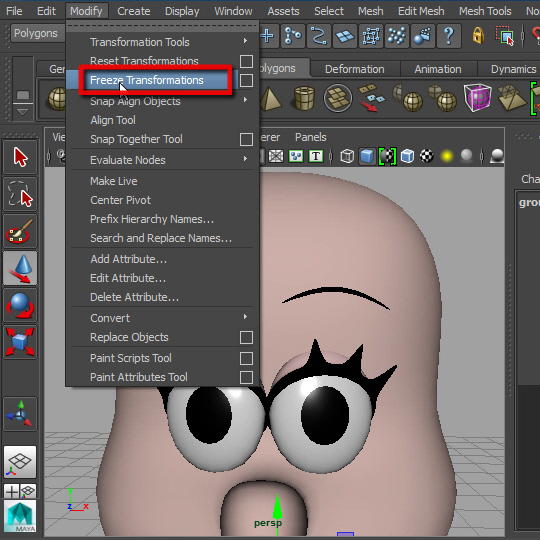Switch to the Deformation shelf tab
The image size is (540, 540).
pyautogui.click(x=355, y=69)
